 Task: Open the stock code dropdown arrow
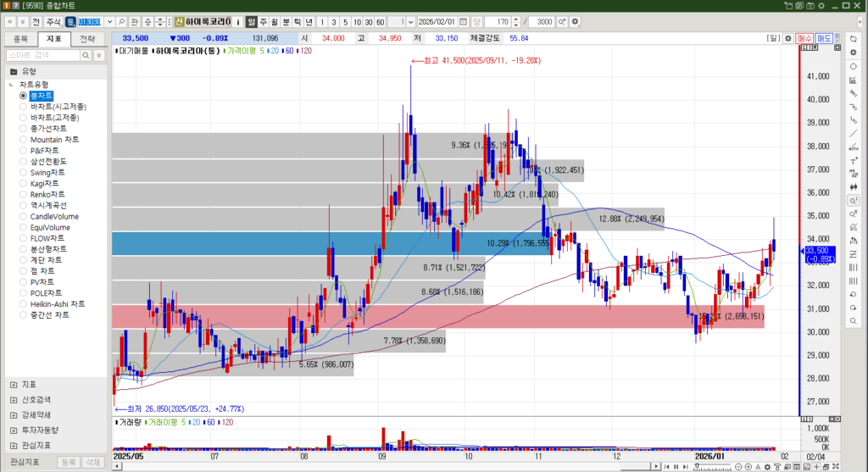tap(108, 21)
